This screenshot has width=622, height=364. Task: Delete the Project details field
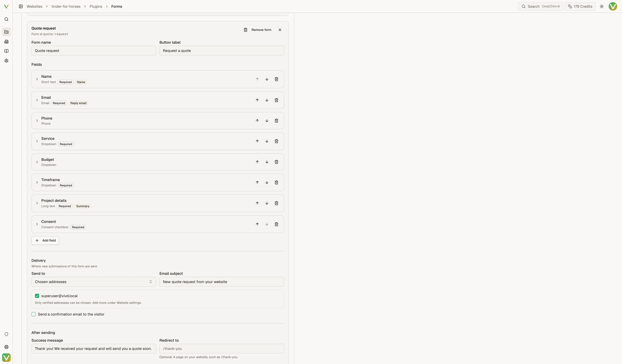click(x=276, y=203)
